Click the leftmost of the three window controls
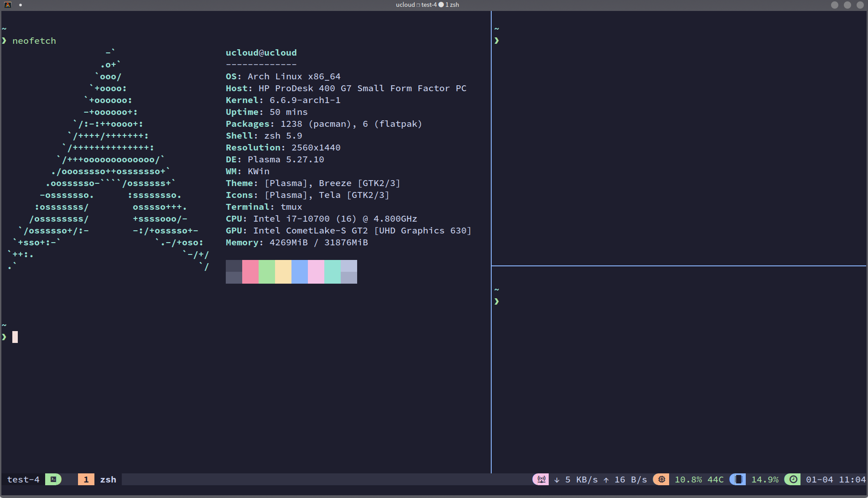 [835, 5]
